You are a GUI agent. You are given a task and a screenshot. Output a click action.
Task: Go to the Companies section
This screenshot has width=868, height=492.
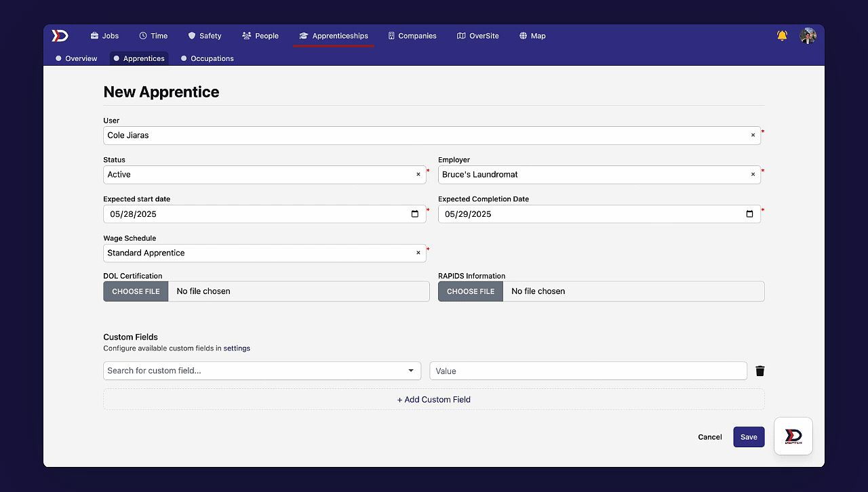coord(412,36)
